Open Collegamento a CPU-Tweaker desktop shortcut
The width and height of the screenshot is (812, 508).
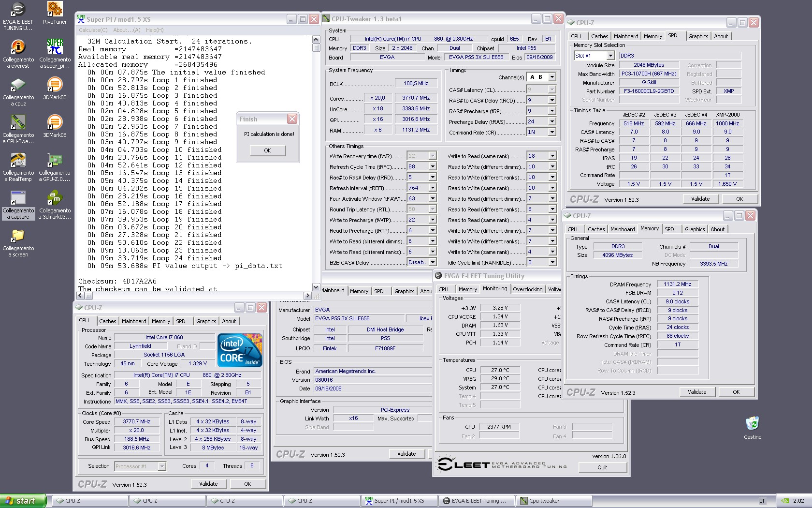pyautogui.click(x=18, y=129)
